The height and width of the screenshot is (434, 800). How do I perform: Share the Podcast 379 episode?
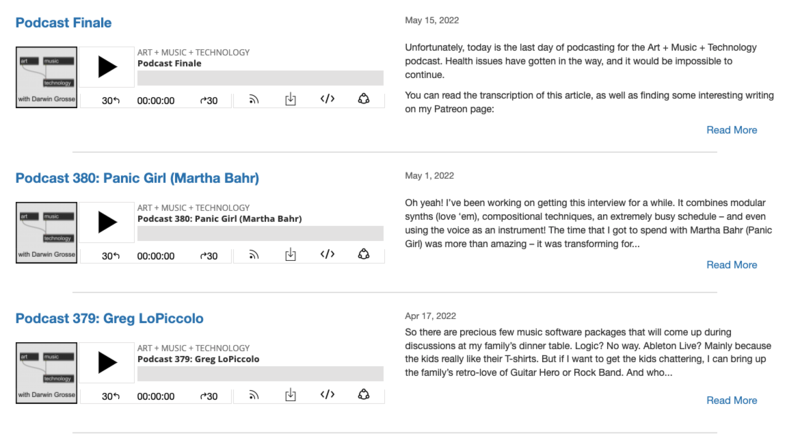pyautogui.click(x=364, y=395)
